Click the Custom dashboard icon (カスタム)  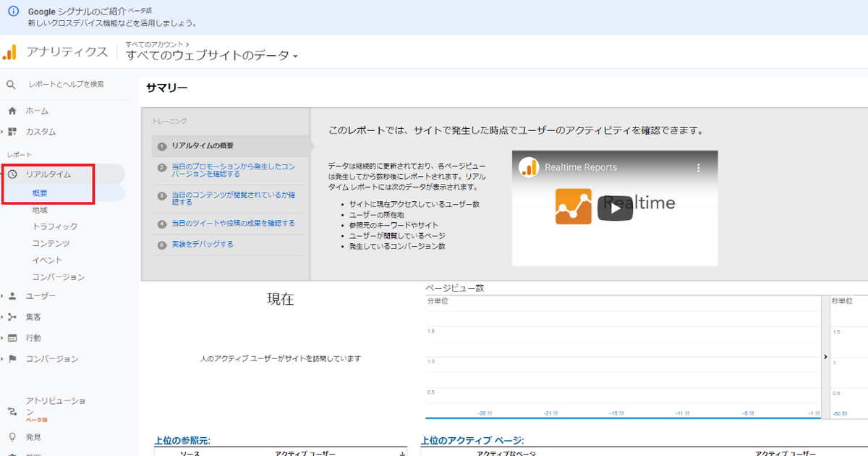[12, 132]
